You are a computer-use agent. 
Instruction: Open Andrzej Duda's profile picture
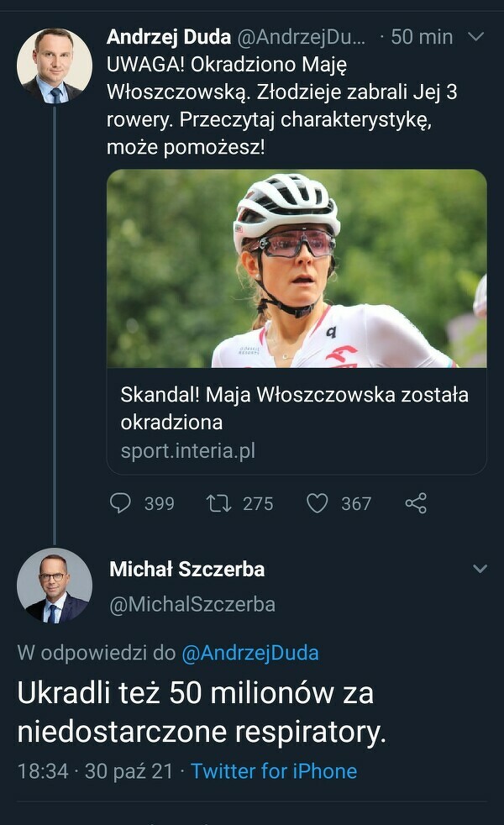point(55,66)
